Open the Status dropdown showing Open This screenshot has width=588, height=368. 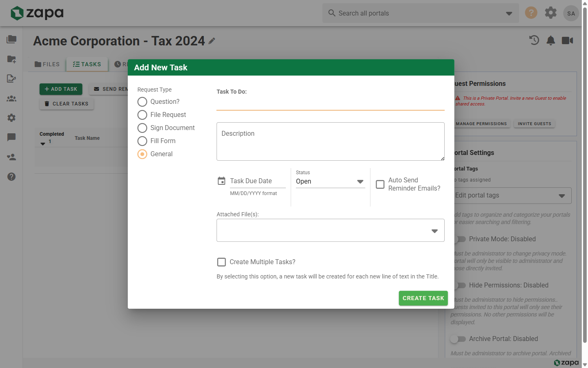[x=330, y=182]
